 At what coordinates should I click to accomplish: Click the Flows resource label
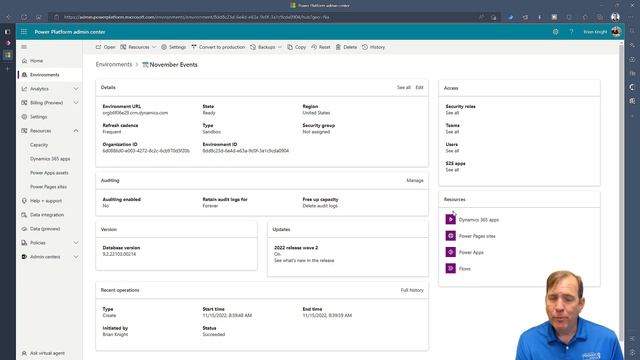click(464, 269)
